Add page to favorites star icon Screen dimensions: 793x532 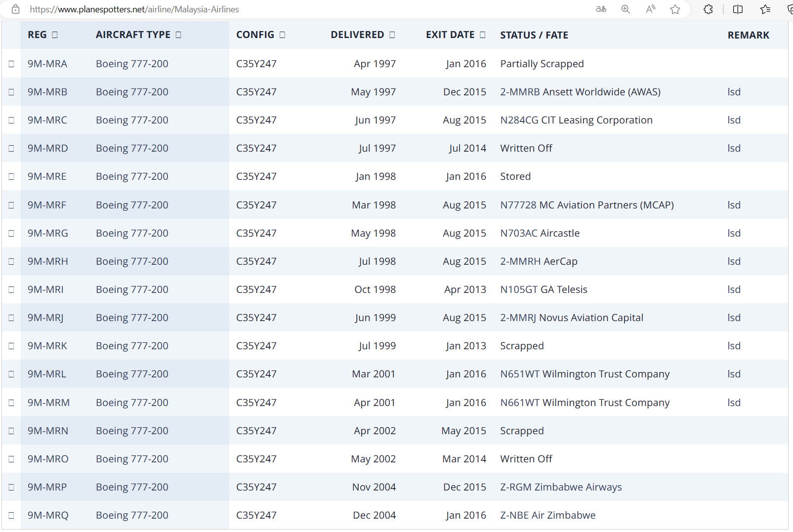tap(675, 9)
